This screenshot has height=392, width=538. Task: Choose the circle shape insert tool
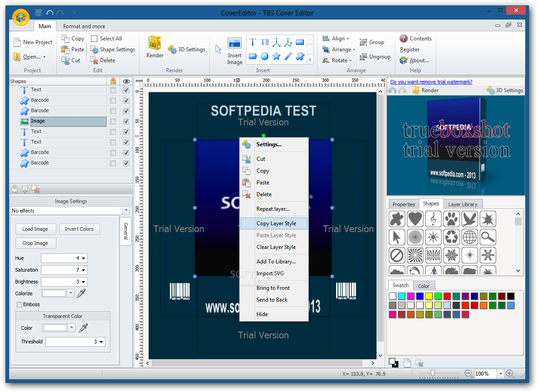coord(265,56)
